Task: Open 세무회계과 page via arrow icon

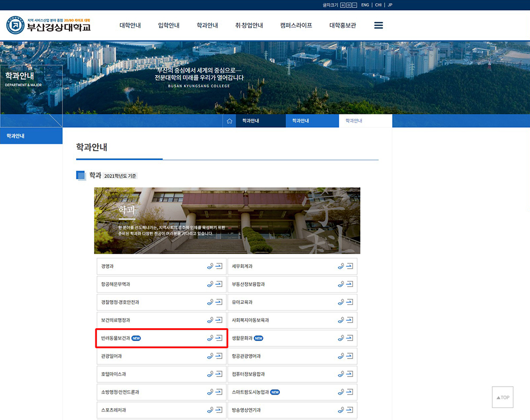Action: pos(349,266)
